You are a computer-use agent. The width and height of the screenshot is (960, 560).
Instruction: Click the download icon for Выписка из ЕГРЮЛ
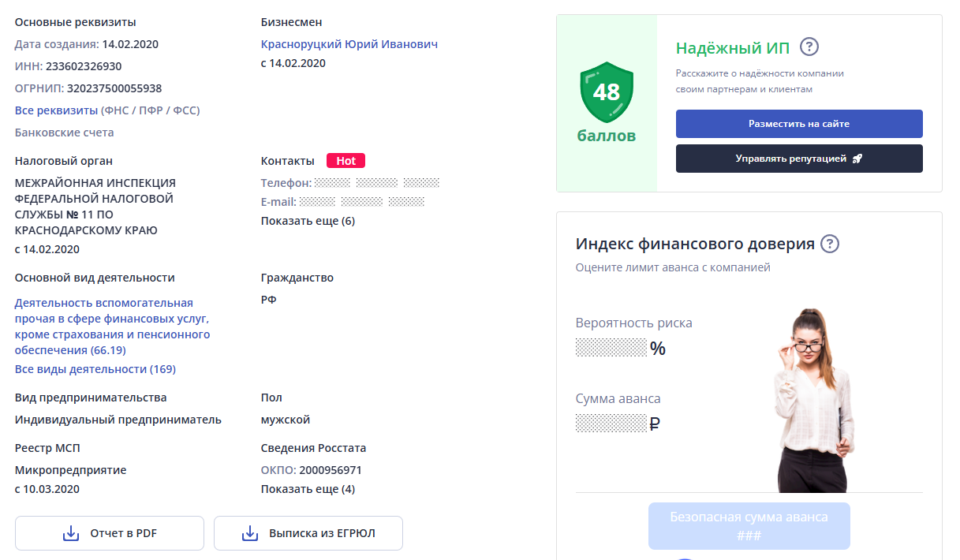click(x=250, y=533)
